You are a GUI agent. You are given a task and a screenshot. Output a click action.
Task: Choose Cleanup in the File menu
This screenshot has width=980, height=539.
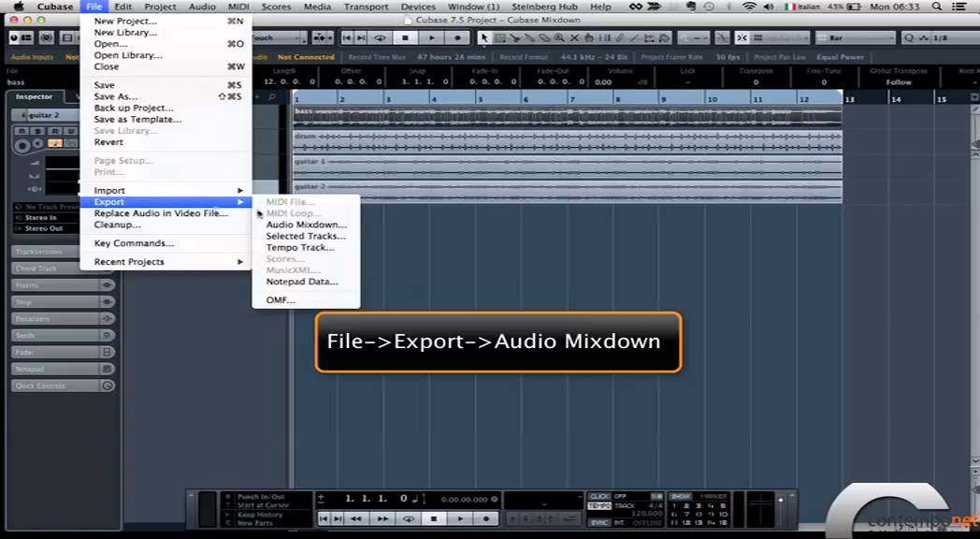click(166, 225)
